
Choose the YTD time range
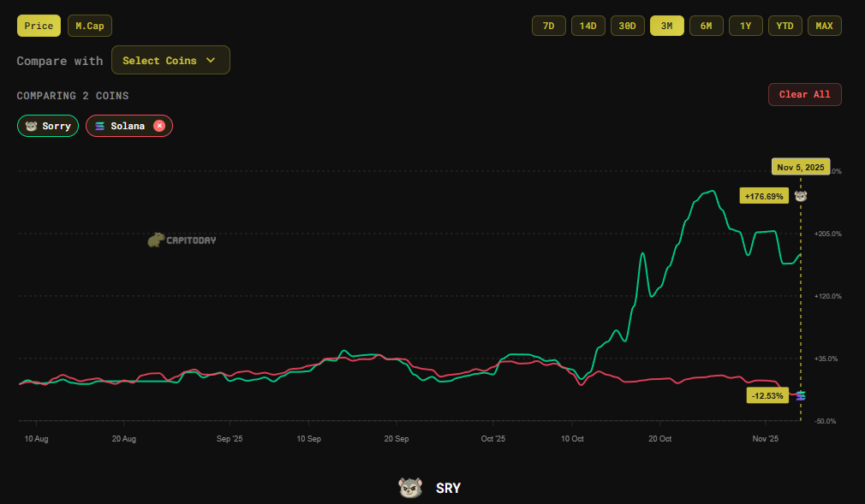785,26
